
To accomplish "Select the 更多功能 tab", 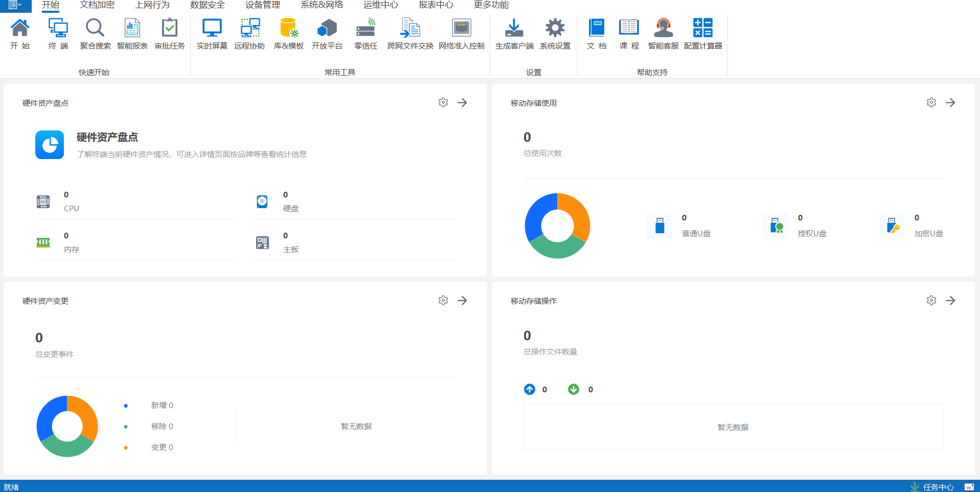I will point(491,5).
